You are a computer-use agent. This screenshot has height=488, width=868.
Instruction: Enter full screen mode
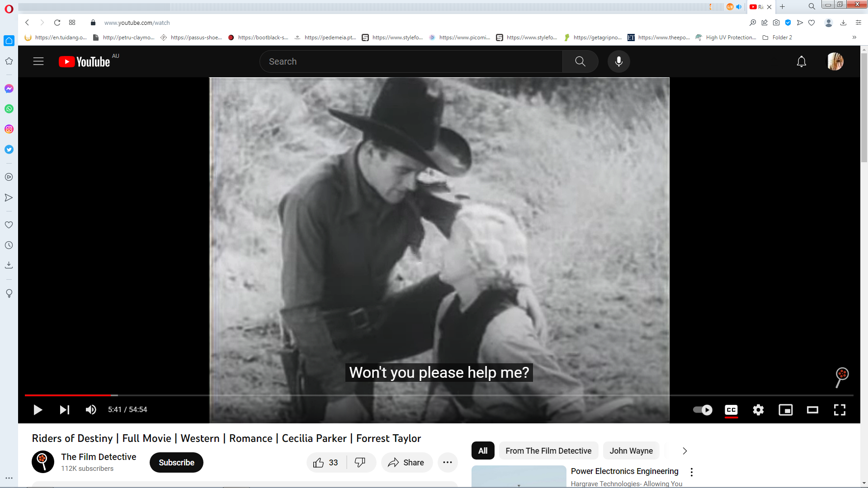pos(840,410)
